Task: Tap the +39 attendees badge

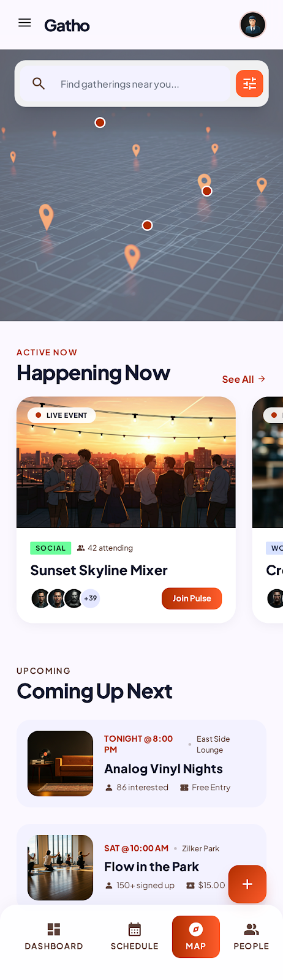Action: coord(91,598)
